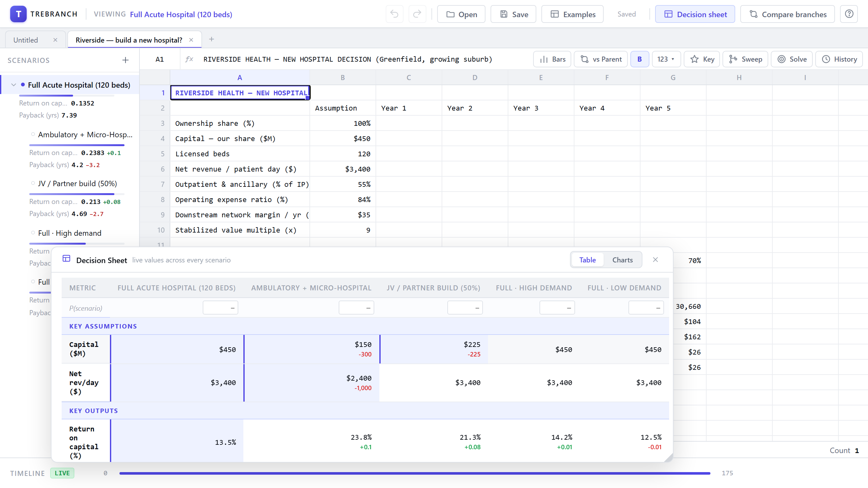Click Stabilized value multiple value 9
The image size is (868, 488).
tap(342, 230)
